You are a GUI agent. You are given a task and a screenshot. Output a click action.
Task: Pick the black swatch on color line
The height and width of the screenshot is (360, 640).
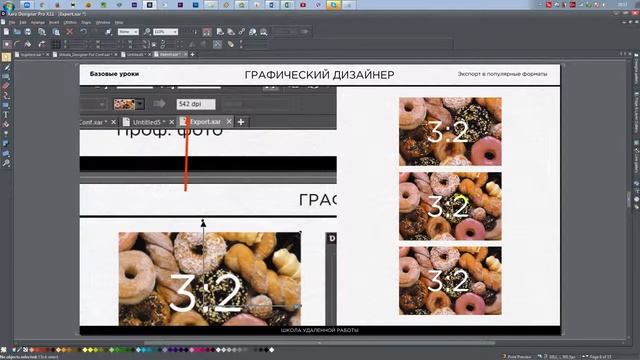point(266,350)
